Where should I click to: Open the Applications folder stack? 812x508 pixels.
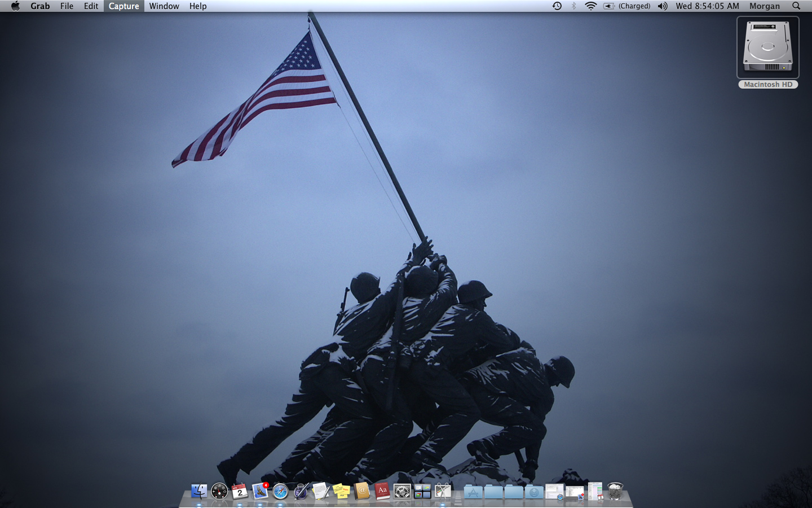point(473,492)
